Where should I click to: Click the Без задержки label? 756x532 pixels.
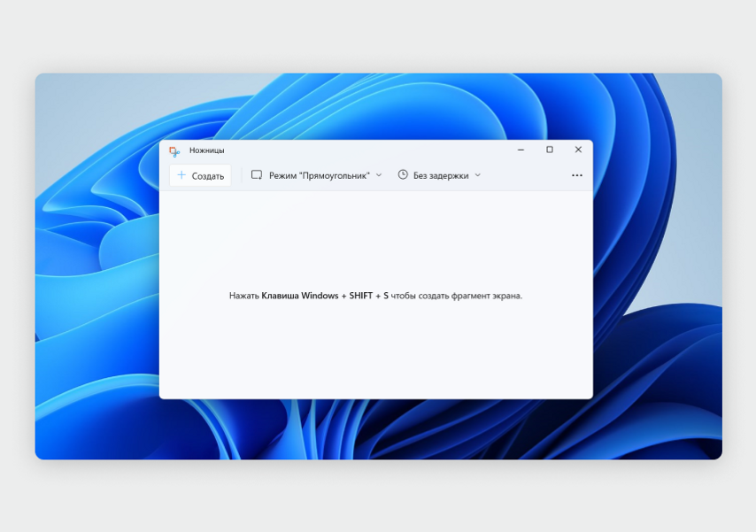443,174
